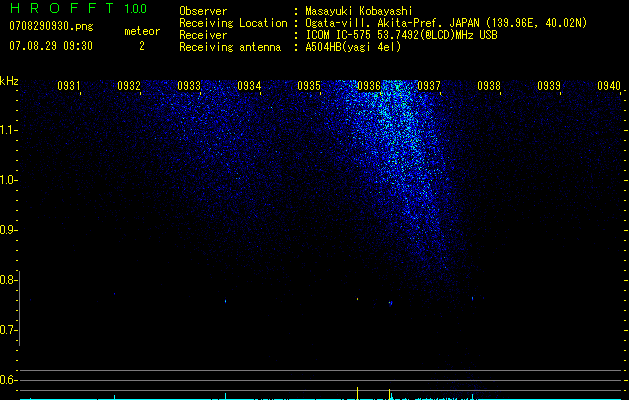Click the Receiving antenna label
The image size is (629, 400).
(230, 47)
